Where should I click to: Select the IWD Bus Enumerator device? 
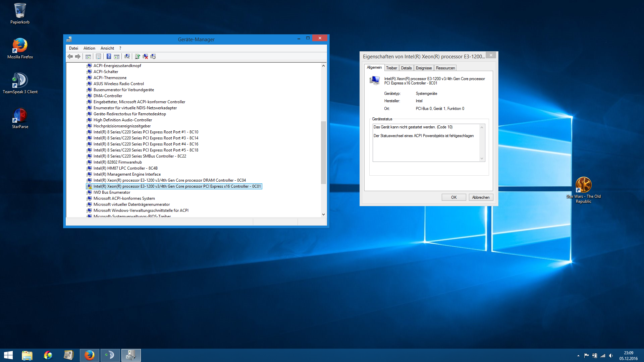pyautogui.click(x=112, y=192)
